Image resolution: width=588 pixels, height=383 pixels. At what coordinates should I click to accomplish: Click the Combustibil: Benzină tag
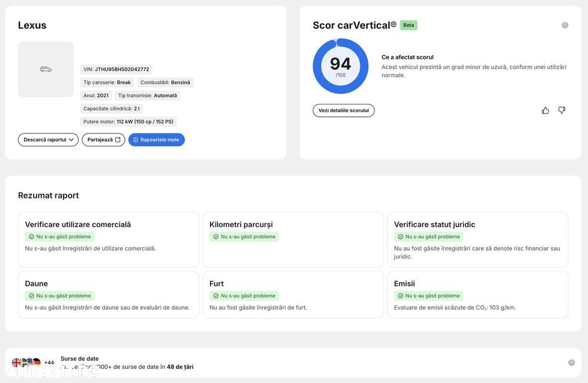tap(165, 82)
